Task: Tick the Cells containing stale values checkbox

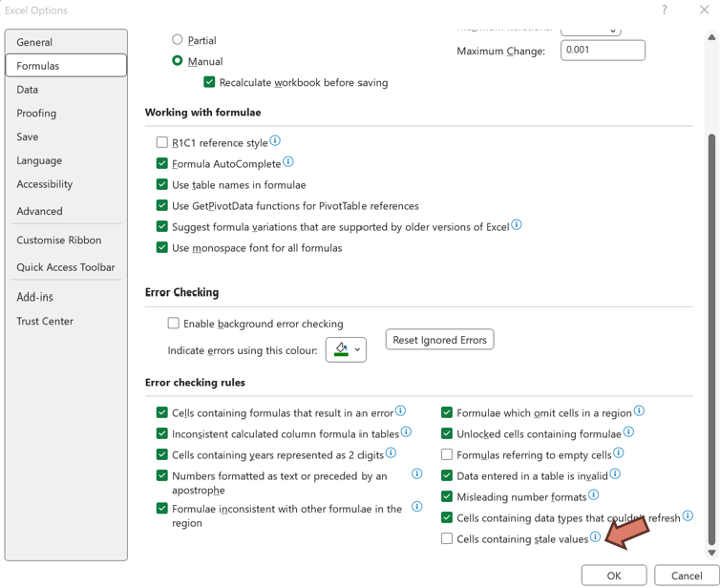Action: [447, 538]
